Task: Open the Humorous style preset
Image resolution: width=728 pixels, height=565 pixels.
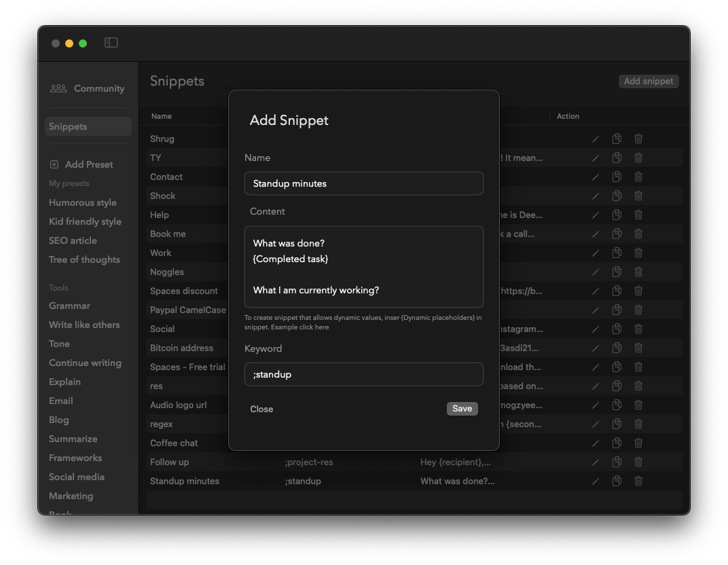Action: 82,202
